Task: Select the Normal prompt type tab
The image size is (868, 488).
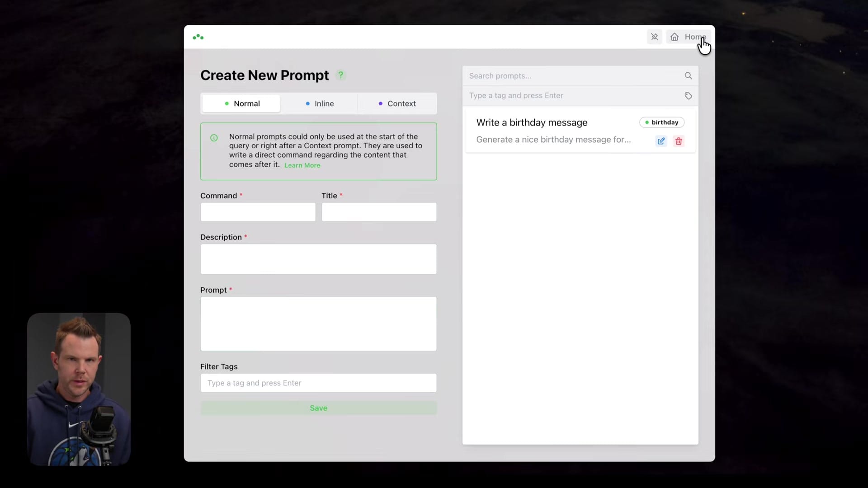Action: [241, 103]
